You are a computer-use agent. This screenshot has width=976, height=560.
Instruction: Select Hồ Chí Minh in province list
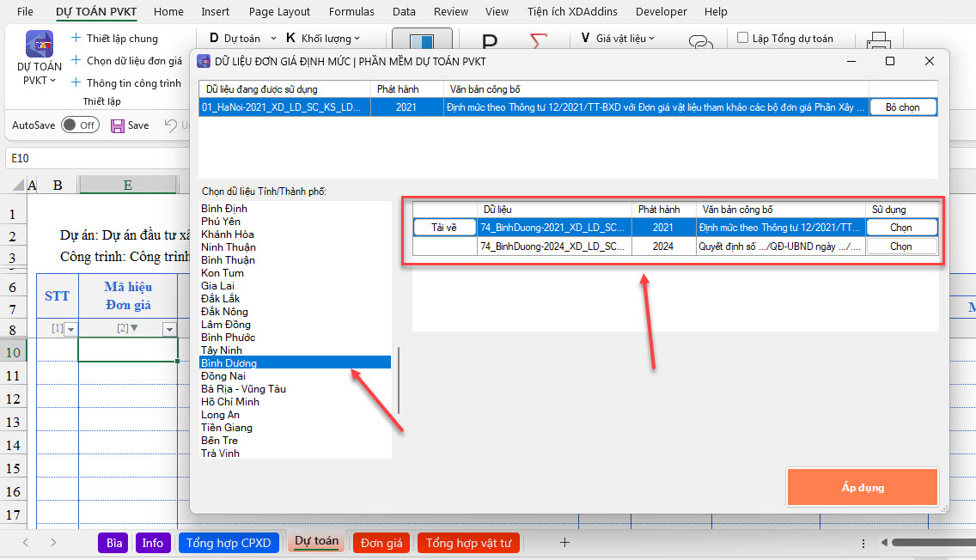[x=230, y=402]
